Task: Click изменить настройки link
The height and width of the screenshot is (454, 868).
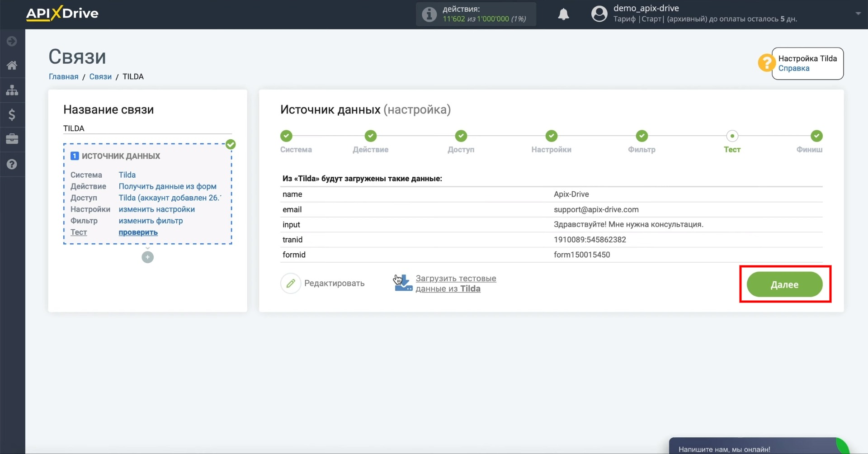Action: [157, 209]
